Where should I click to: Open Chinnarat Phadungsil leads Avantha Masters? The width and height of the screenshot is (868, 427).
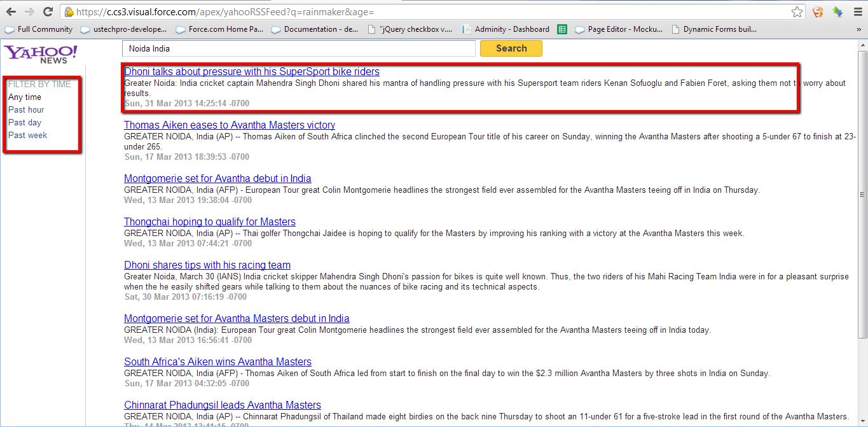pyautogui.click(x=223, y=405)
